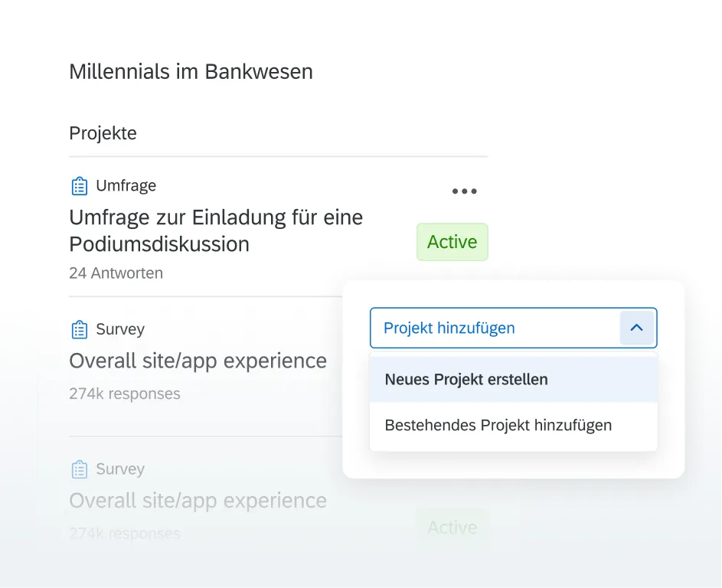This screenshot has height=588, width=722.
Task: Click the 24 Antworten response count
Action: pos(116,273)
